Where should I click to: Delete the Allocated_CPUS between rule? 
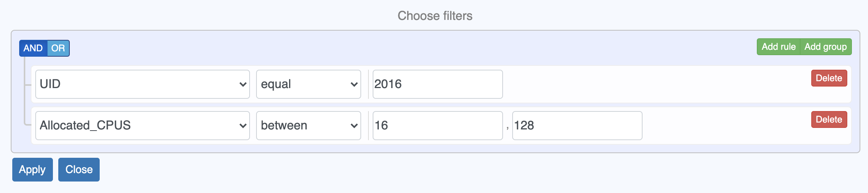pyautogui.click(x=829, y=119)
